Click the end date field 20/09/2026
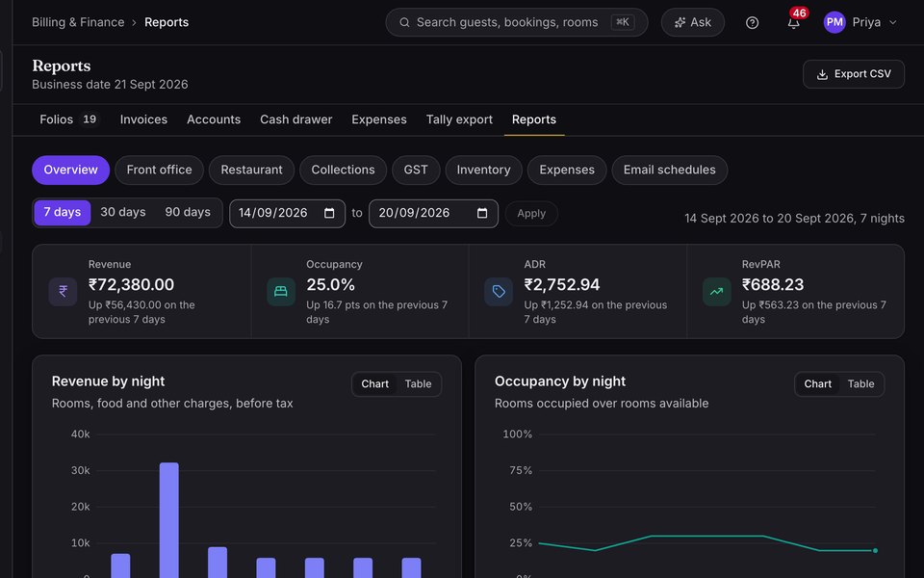The image size is (924, 578). point(433,214)
